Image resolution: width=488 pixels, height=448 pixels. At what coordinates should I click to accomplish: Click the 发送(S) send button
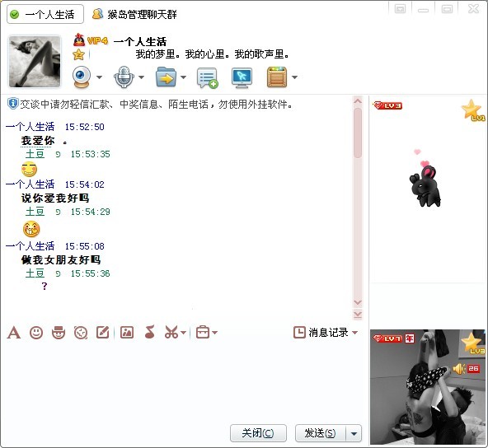pos(321,433)
